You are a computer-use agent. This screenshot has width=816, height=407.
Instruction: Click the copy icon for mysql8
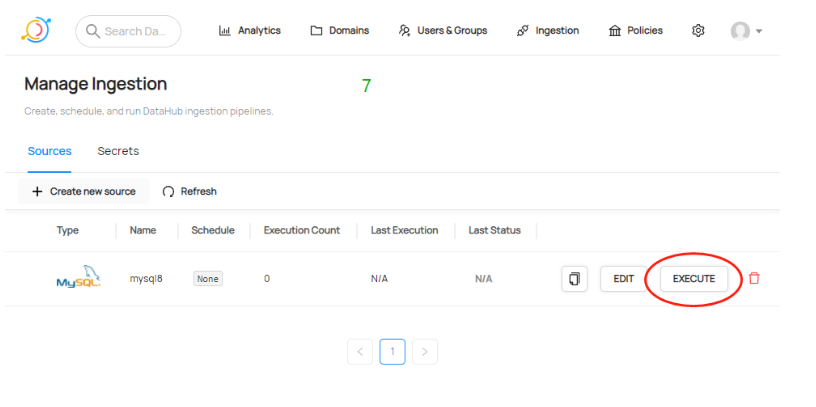pyautogui.click(x=574, y=279)
